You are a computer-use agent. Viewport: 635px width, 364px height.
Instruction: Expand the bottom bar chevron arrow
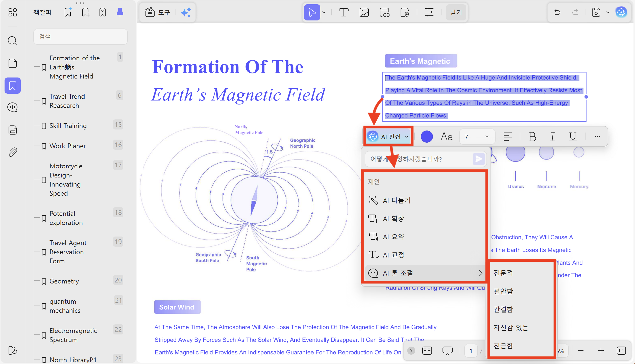(411, 351)
